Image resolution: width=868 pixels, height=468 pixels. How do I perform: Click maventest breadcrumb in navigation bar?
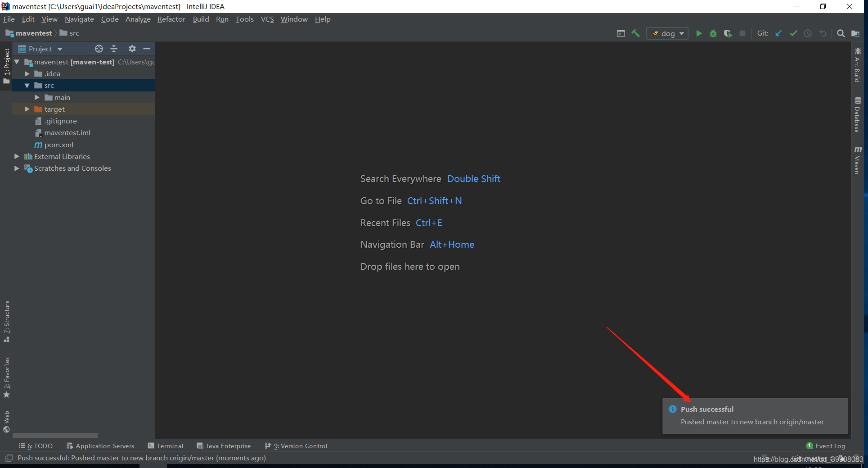pyautogui.click(x=29, y=33)
